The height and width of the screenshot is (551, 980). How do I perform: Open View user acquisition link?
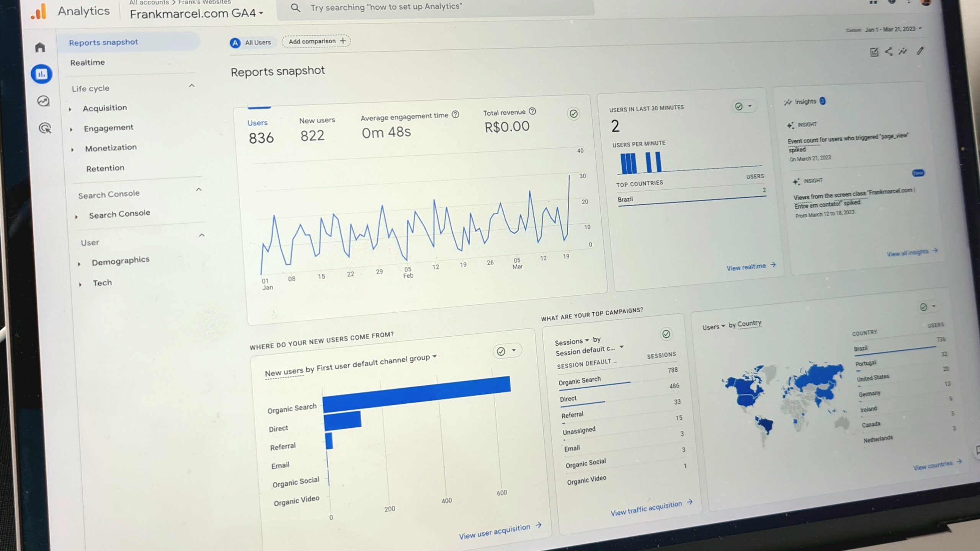(500, 531)
